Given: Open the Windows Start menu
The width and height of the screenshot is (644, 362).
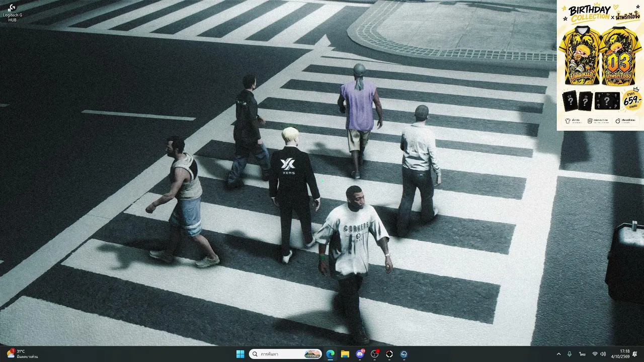Looking at the screenshot, I should [240, 354].
